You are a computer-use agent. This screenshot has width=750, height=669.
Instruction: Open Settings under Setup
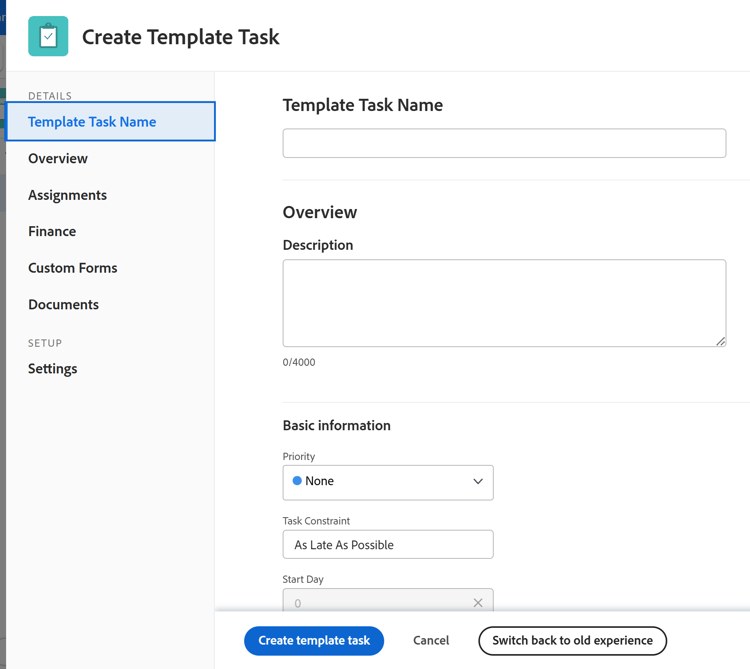[52, 368]
